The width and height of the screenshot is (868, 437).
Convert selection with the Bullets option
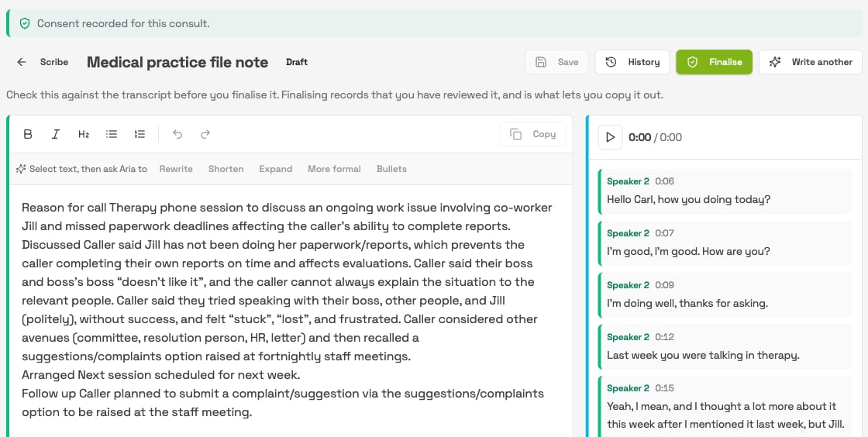pyautogui.click(x=391, y=169)
